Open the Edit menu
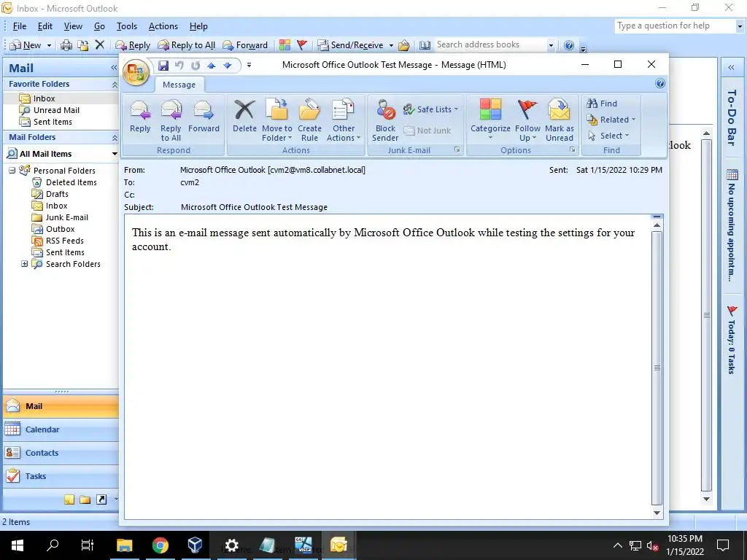Screen dimensions: 747x560 (45, 26)
